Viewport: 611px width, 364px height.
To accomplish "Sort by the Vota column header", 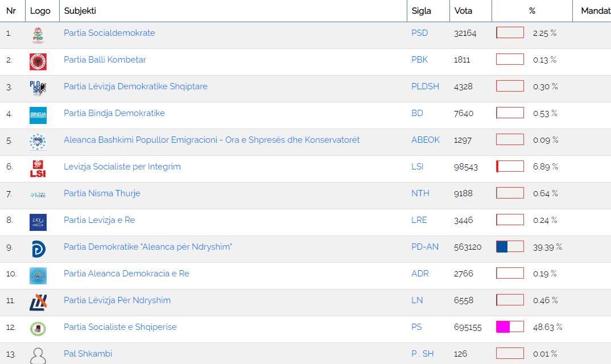I will click(463, 11).
